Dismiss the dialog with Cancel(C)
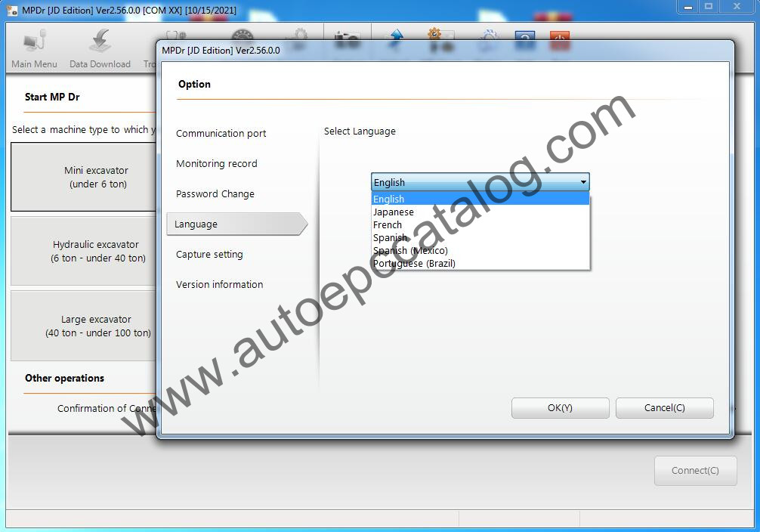760x532 pixels. coord(665,408)
